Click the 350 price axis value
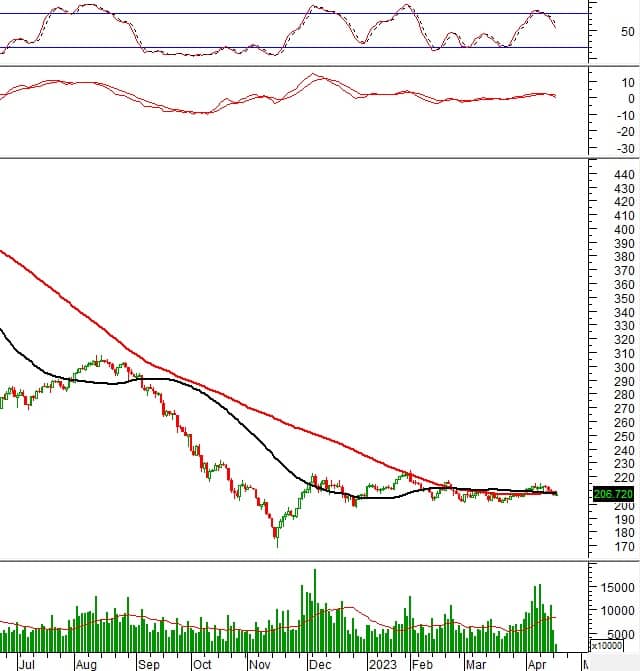This screenshot has width=640, height=671. (624, 298)
